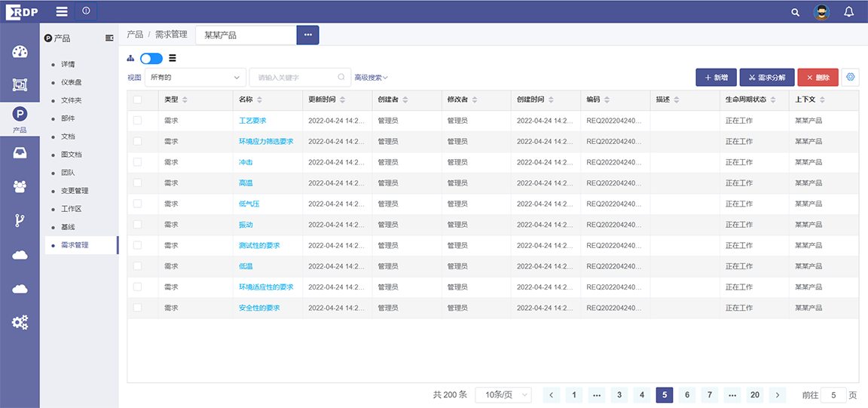Check the 环境应力筛选要求 row checkbox

click(137, 141)
